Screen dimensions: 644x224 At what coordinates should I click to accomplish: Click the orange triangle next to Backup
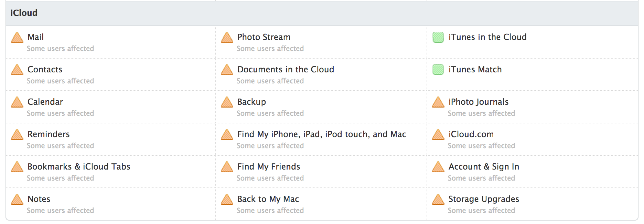click(x=227, y=102)
